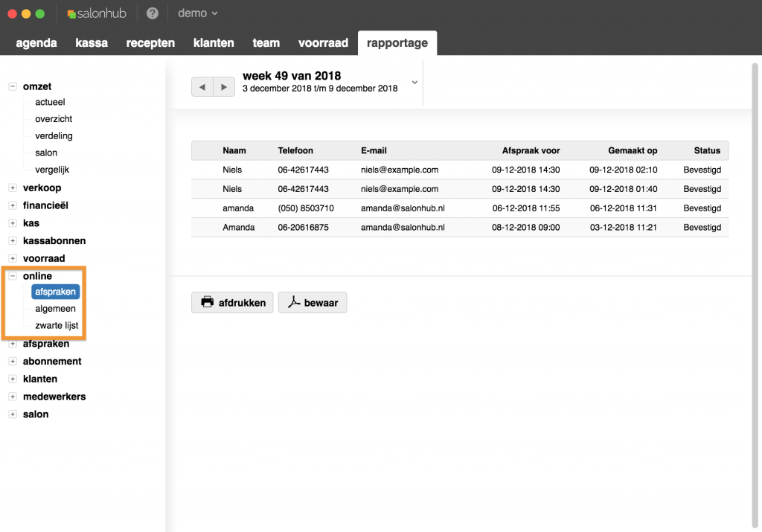Click the bewaar PDF button
The height and width of the screenshot is (532, 762).
point(313,303)
